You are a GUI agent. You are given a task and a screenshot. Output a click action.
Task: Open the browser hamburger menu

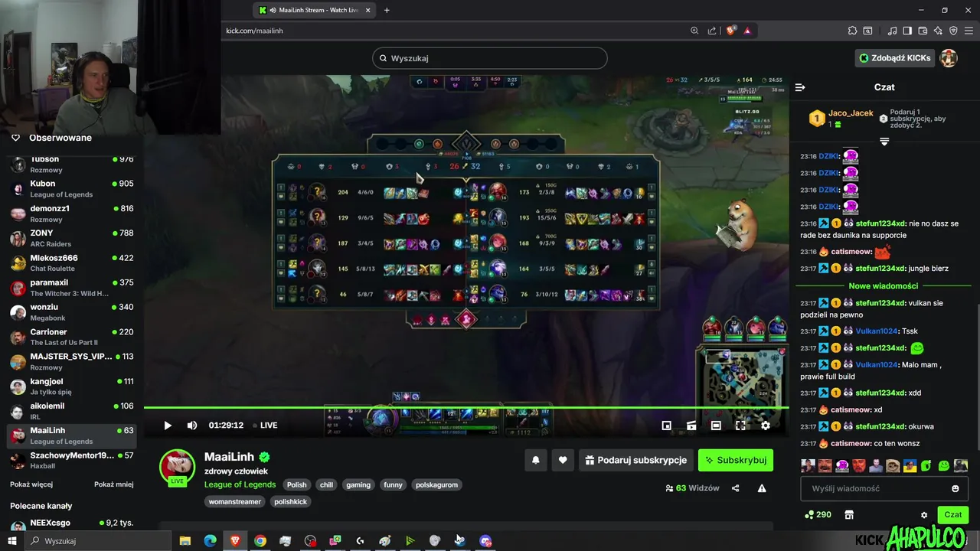969,31
